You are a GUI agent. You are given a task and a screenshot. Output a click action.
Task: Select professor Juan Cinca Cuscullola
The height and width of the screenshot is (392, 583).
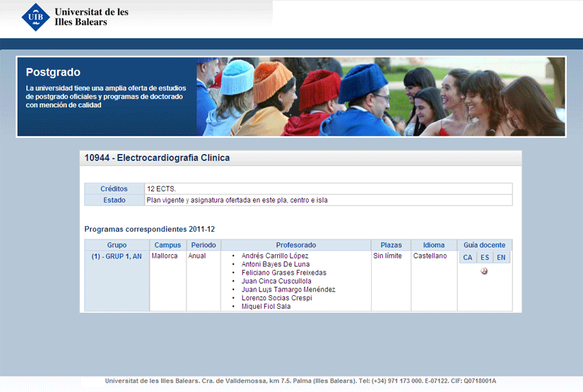(x=276, y=281)
